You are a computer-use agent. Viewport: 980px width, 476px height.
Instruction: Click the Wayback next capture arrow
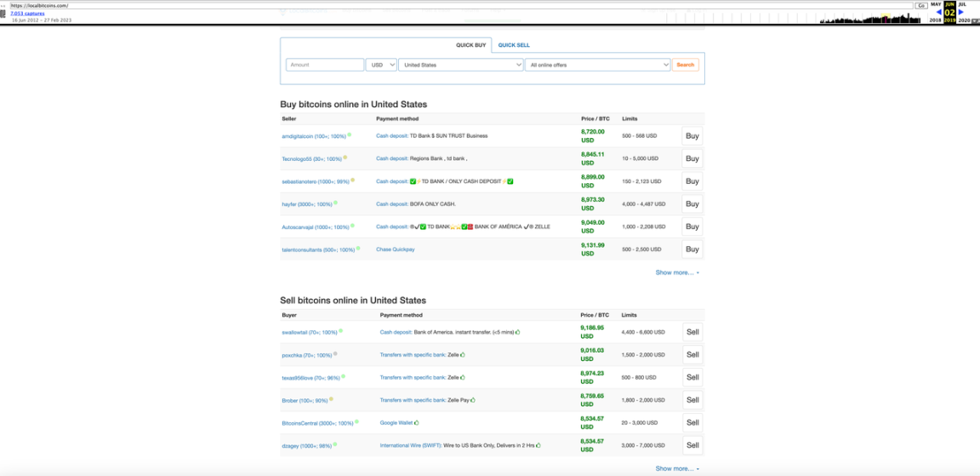point(961,12)
